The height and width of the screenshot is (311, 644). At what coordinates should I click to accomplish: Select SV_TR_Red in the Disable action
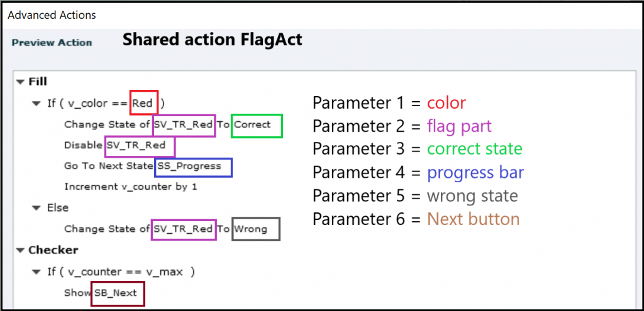tap(139, 146)
